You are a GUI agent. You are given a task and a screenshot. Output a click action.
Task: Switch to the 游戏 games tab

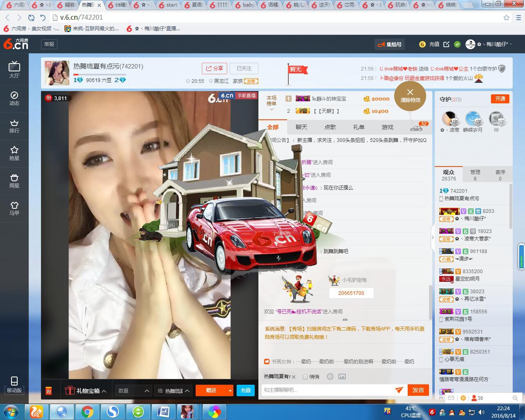coord(388,127)
